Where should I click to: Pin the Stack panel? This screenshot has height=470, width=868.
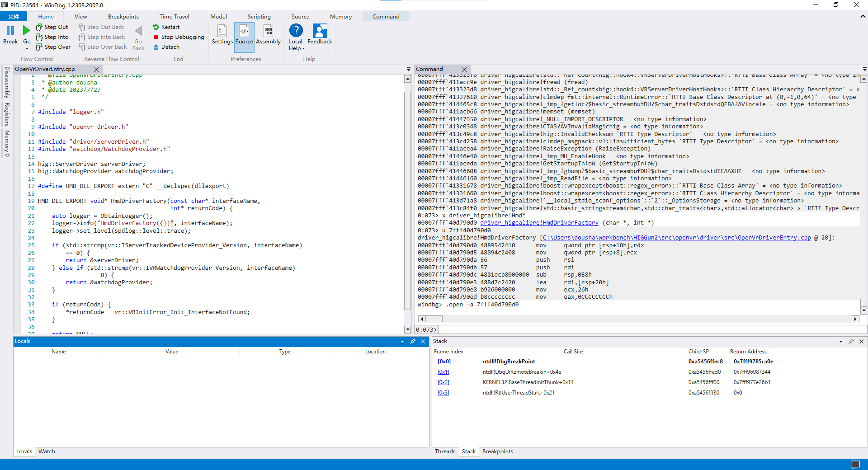[x=851, y=342]
